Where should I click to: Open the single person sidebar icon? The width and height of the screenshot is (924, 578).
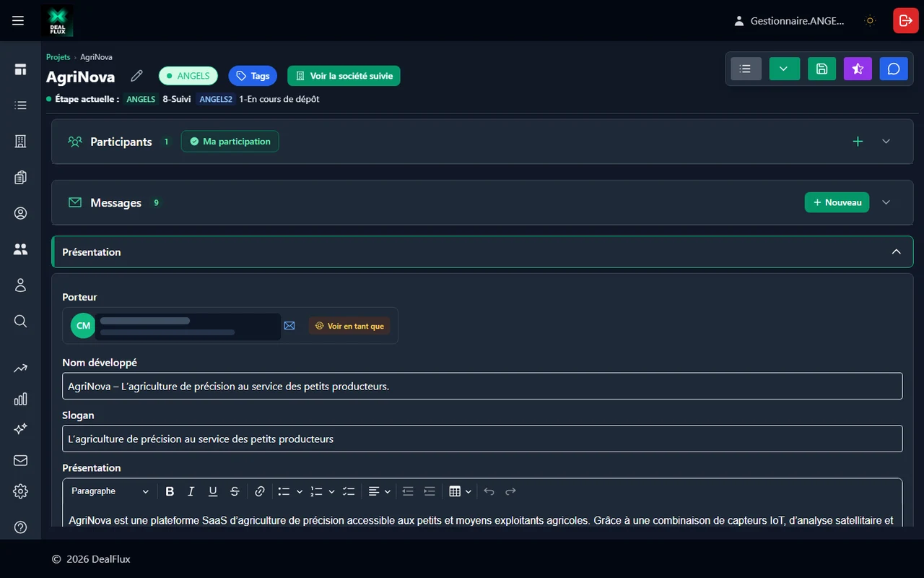20,285
